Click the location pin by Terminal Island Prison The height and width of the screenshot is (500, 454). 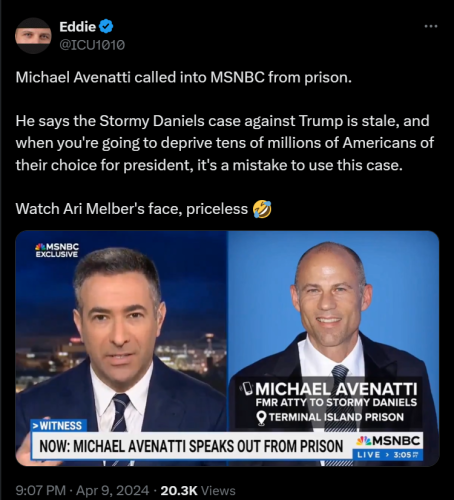coord(262,418)
